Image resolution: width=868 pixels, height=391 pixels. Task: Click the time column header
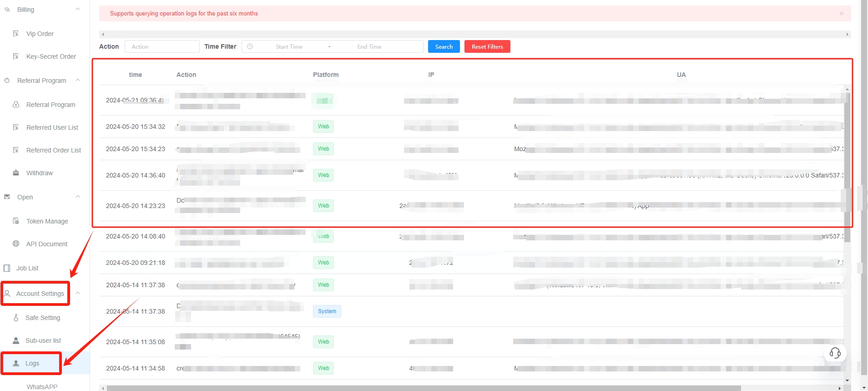coord(136,75)
